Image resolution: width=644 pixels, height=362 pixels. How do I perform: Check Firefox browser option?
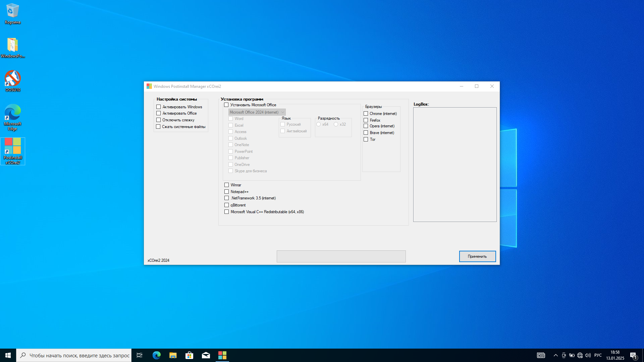click(366, 120)
